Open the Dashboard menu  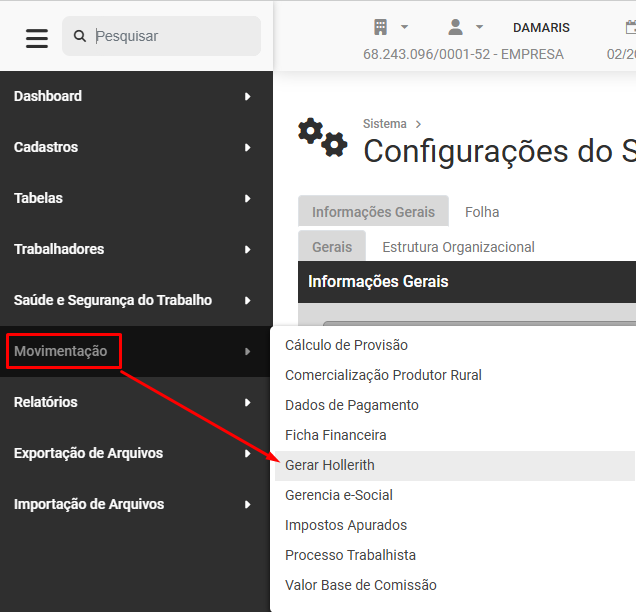click(x=48, y=96)
